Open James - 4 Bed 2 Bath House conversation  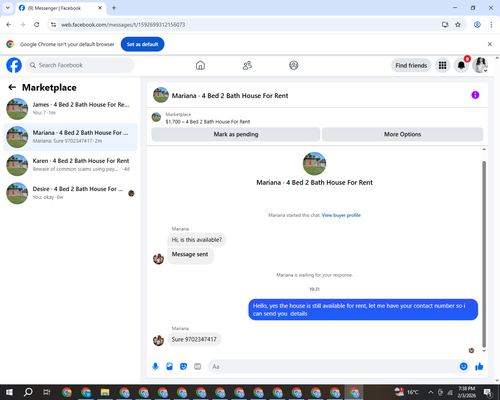(x=70, y=109)
